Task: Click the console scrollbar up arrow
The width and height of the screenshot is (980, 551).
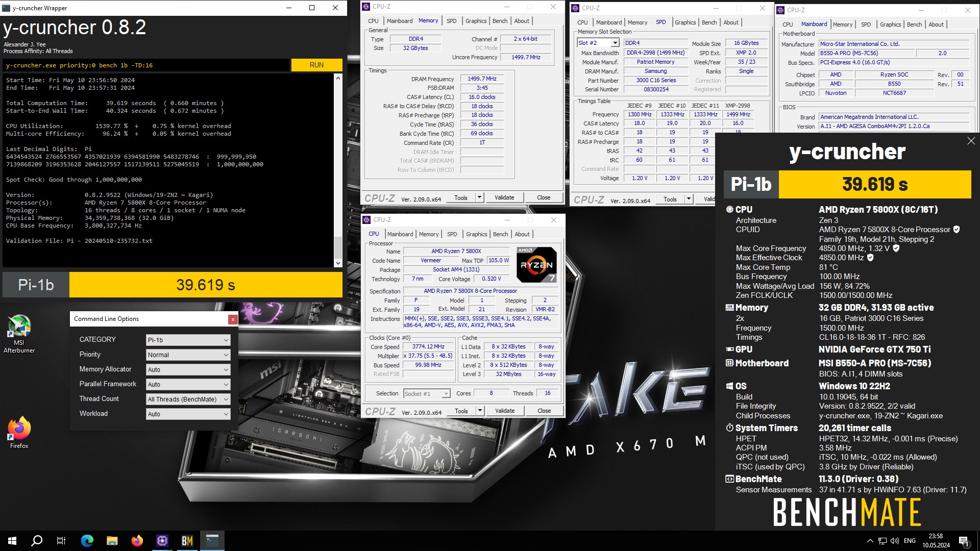Action: (338, 78)
